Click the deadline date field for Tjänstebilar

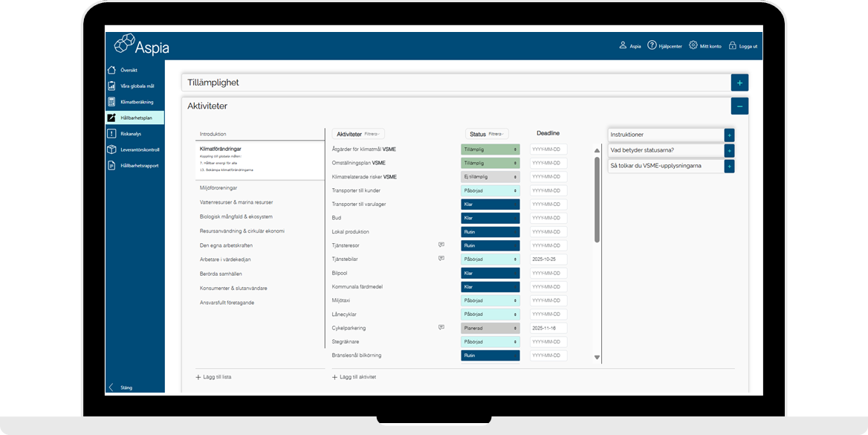click(548, 259)
